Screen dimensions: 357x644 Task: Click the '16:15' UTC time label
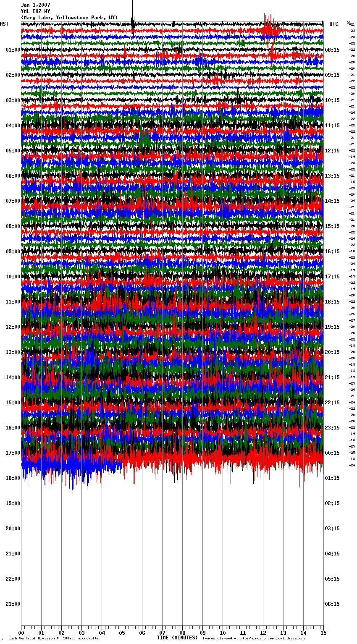click(x=332, y=251)
